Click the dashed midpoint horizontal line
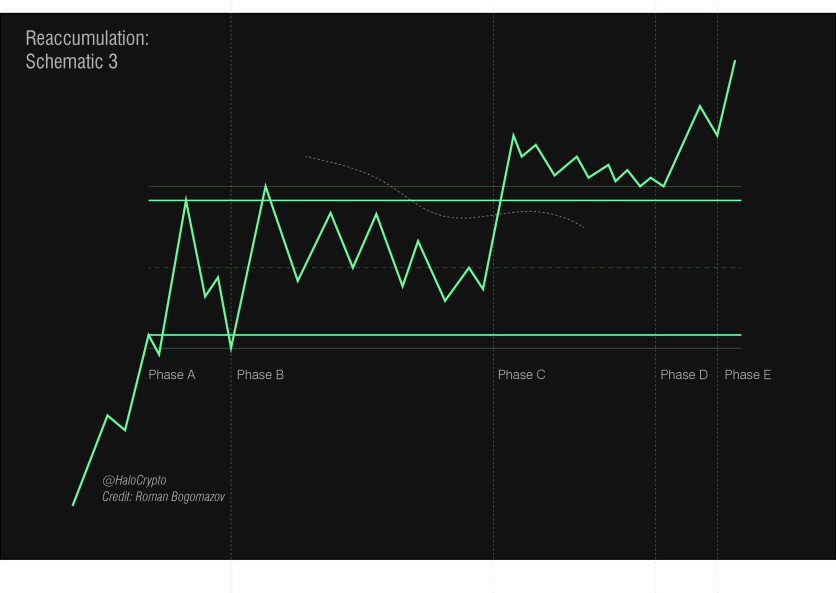The image size is (836, 593). point(445,268)
